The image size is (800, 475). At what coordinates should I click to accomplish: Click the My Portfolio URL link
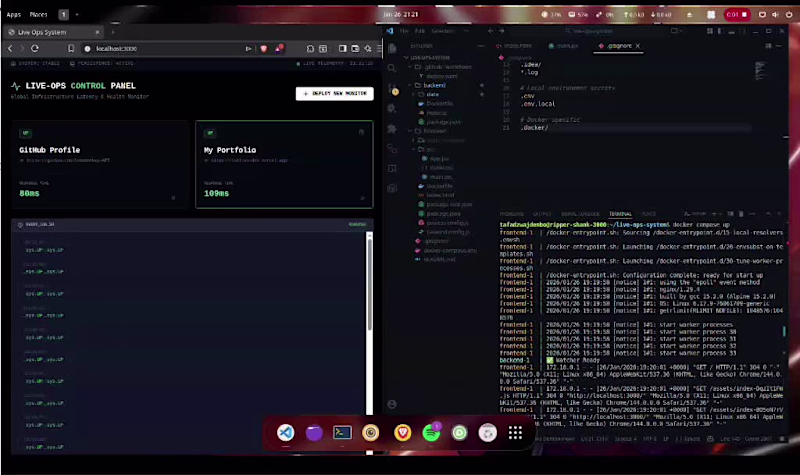pos(247,160)
